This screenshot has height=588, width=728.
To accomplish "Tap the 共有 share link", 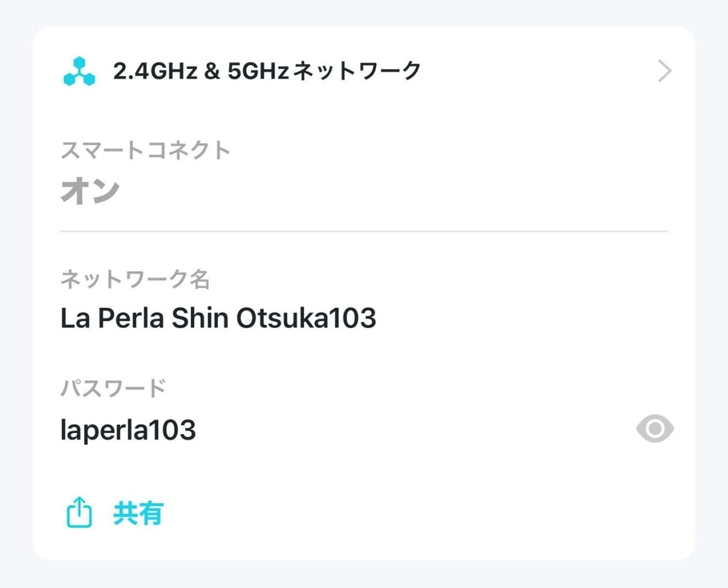I will tap(138, 514).
